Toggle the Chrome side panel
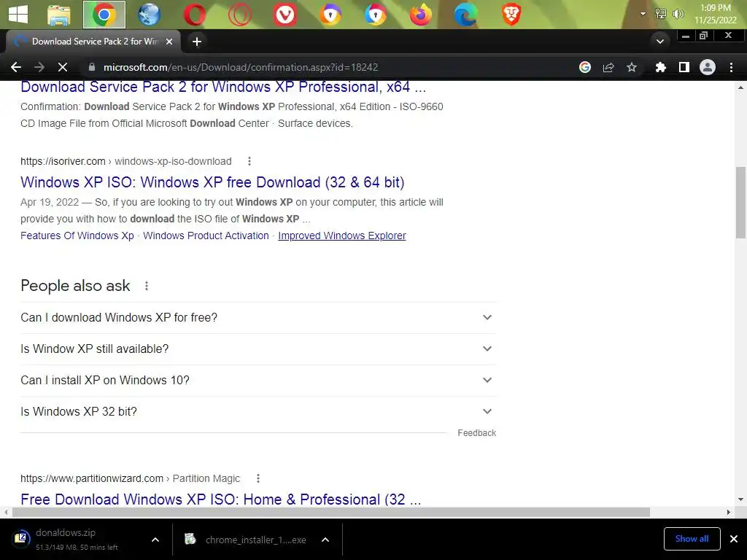The width and height of the screenshot is (747, 560). [684, 67]
